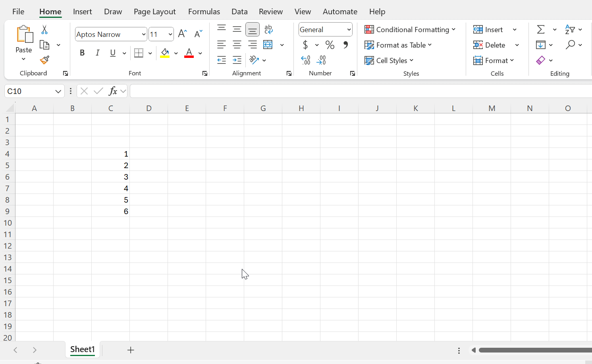Click into the formula bar

click(x=361, y=91)
